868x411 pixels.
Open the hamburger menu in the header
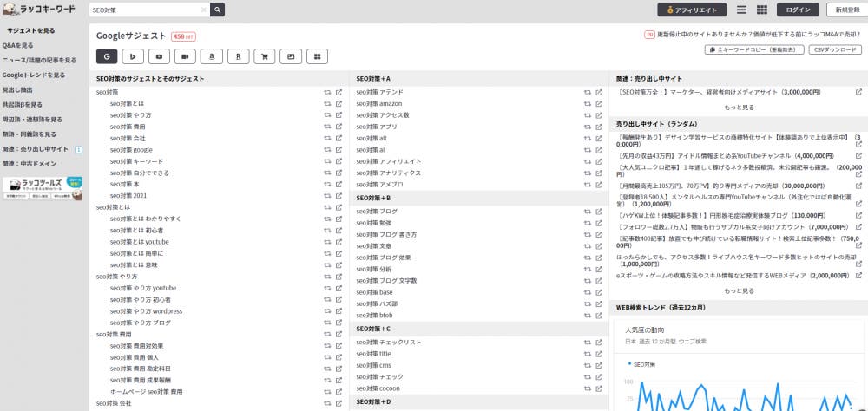click(742, 10)
